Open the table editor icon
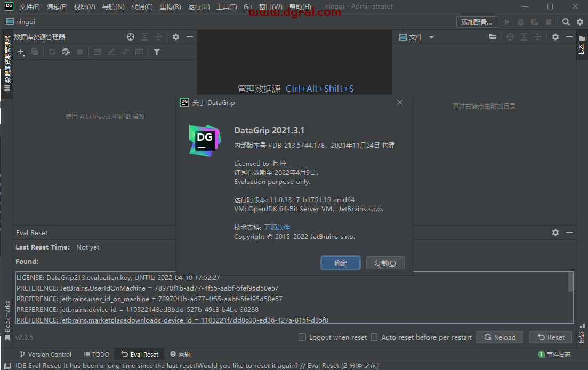 coord(98,52)
